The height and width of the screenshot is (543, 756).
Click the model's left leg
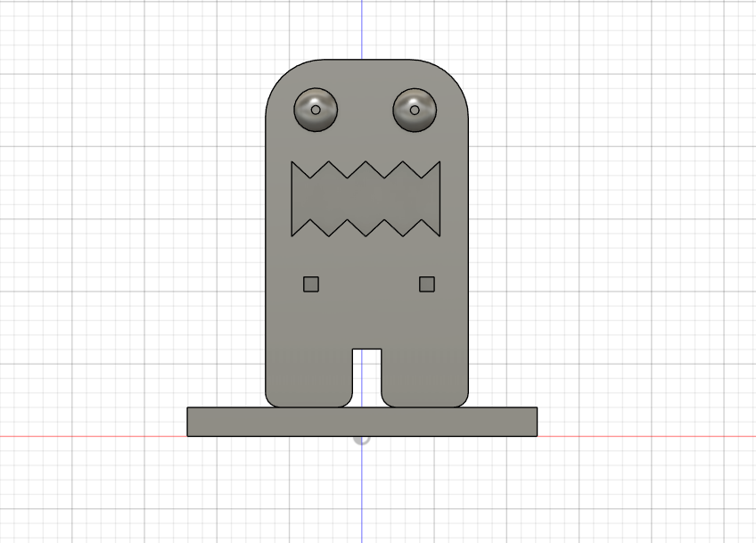click(309, 379)
